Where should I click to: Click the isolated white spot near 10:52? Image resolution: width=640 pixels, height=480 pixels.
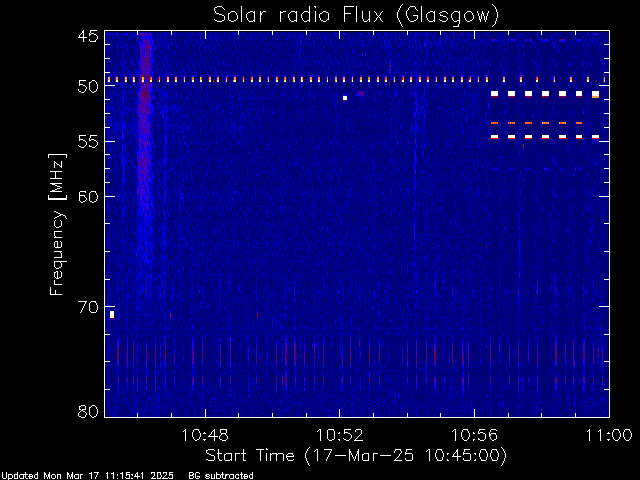point(345,98)
